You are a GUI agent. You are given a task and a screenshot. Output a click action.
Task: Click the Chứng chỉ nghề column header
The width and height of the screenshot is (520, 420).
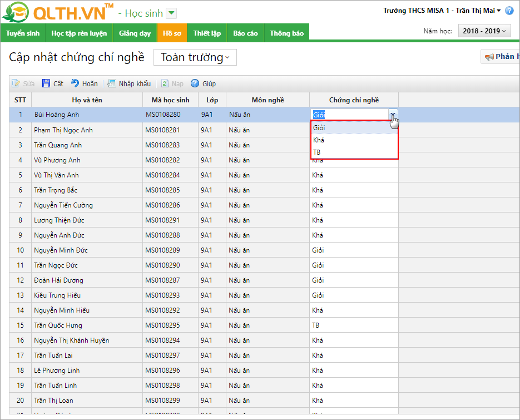click(x=354, y=100)
